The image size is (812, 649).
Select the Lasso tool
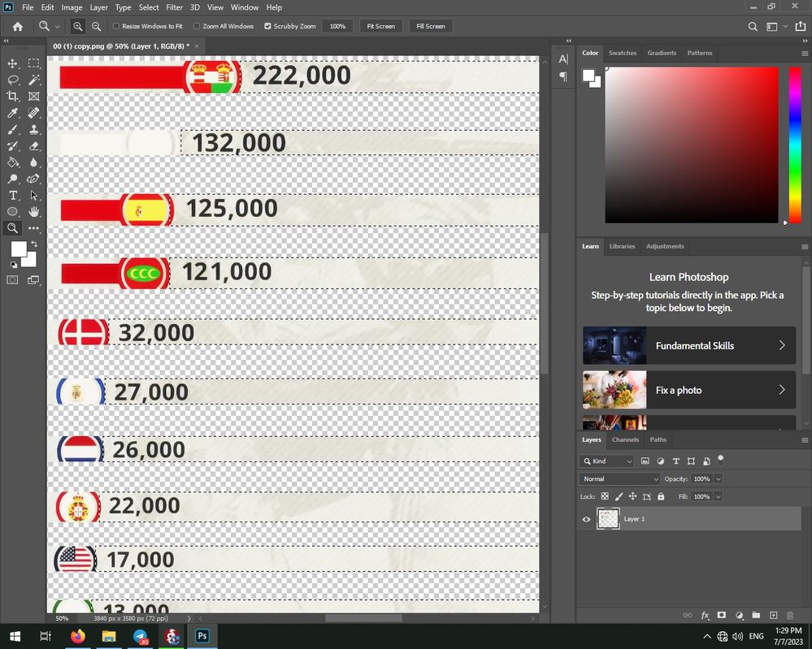(x=12, y=80)
